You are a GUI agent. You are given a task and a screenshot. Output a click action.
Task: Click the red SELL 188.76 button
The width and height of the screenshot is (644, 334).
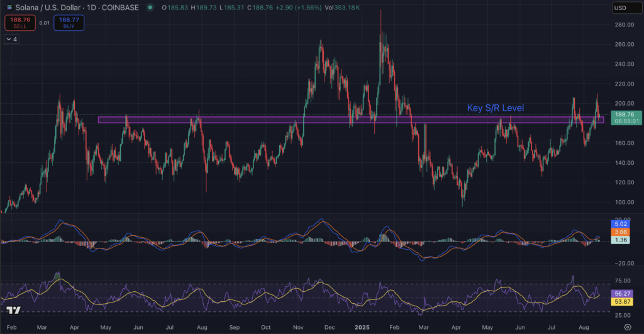[20, 23]
